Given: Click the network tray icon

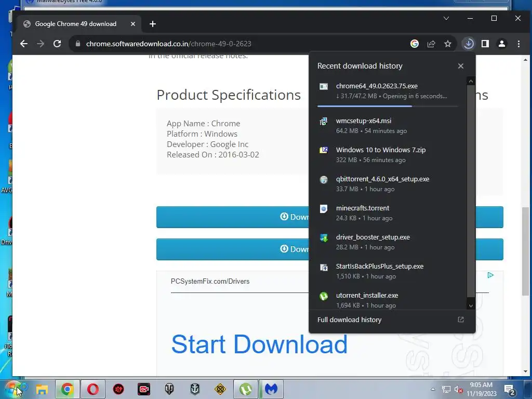Looking at the screenshot, I should 446,390.
